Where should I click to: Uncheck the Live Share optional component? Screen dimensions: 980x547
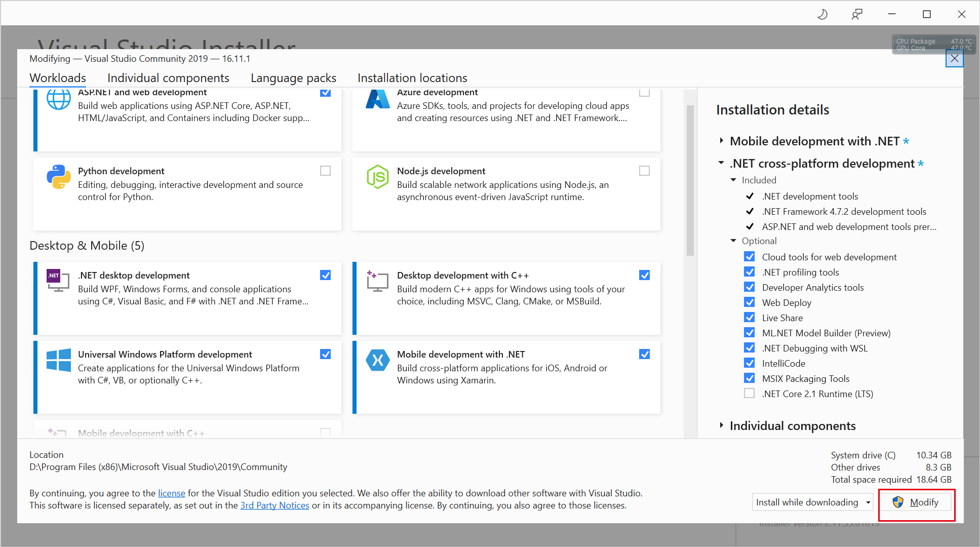[x=749, y=318]
